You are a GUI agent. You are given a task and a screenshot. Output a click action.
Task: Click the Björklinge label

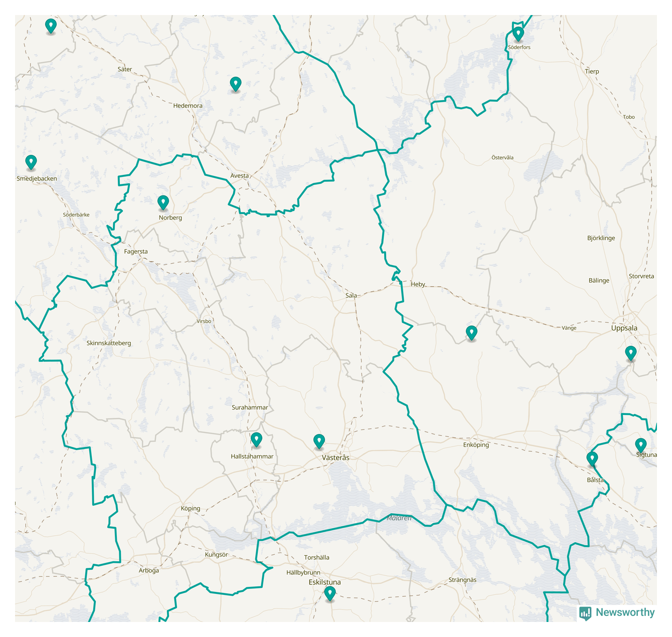pyautogui.click(x=601, y=238)
